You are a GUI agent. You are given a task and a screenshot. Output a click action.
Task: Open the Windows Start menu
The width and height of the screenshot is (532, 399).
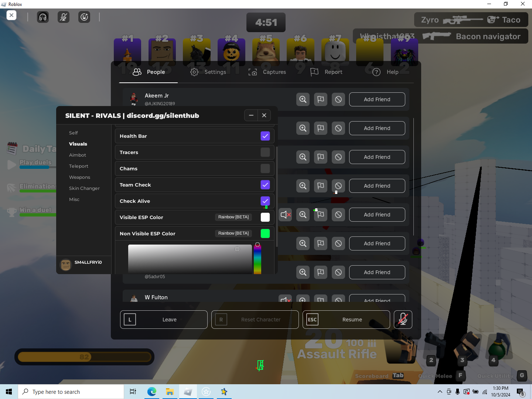[x=9, y=392]
